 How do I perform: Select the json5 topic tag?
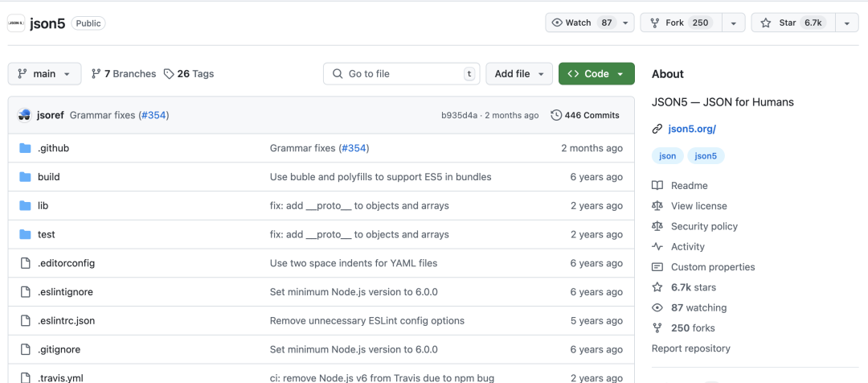(x=706, y=156)
